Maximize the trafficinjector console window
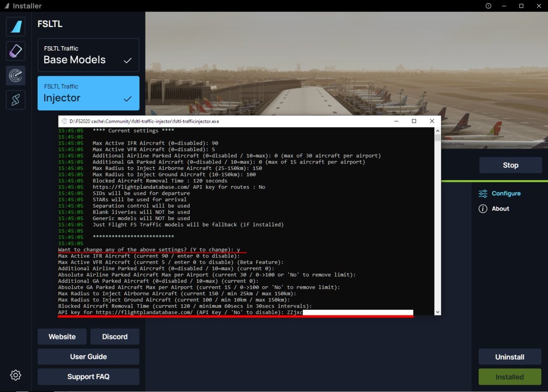Viewport: 548px width, 392px height. [414, 121]
